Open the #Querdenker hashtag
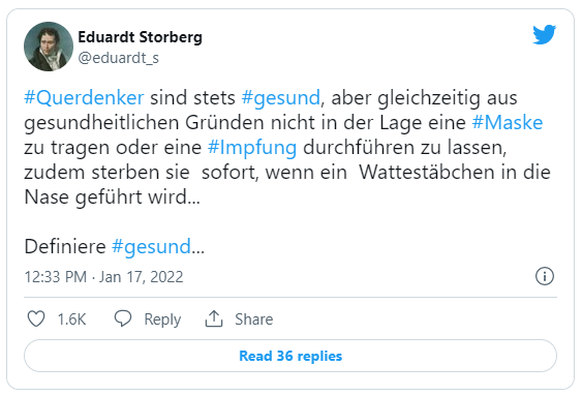The width and height of the screenshot is (582, 396). 84,98
